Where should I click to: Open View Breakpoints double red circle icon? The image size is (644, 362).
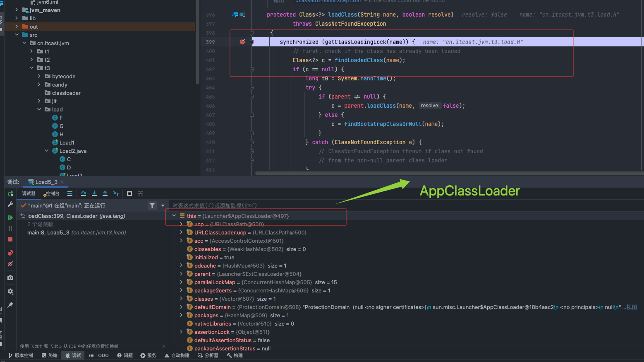click(10, 253)
